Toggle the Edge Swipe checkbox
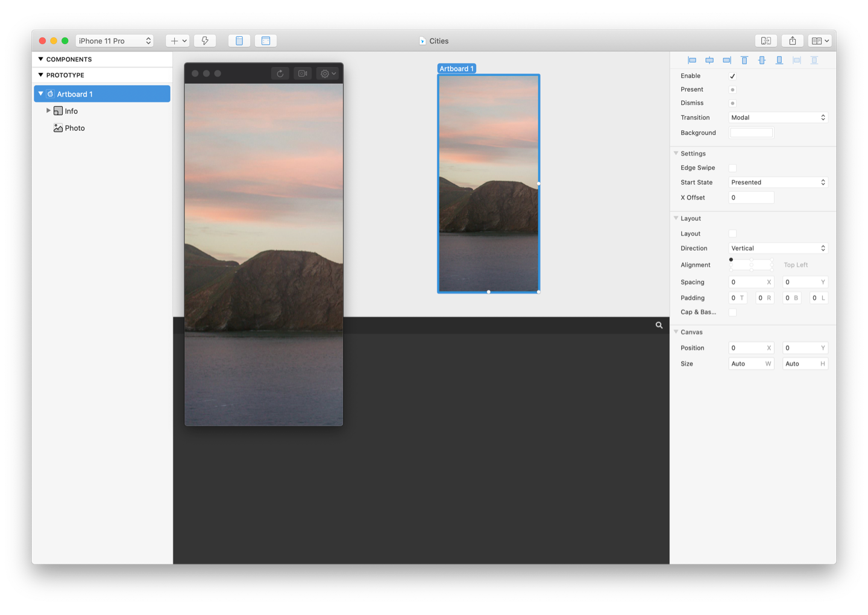 click(x=732, y=168)
